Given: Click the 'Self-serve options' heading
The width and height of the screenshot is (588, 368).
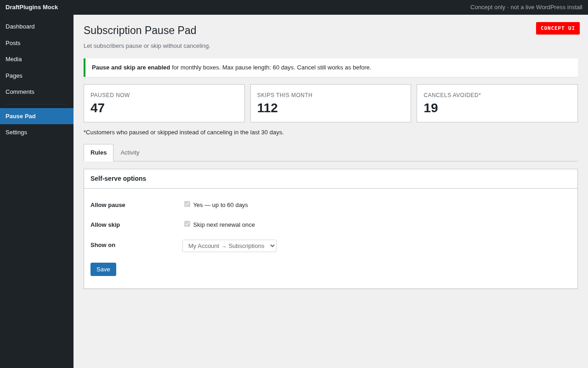Looking at the screenshot, I should (119, 178).
